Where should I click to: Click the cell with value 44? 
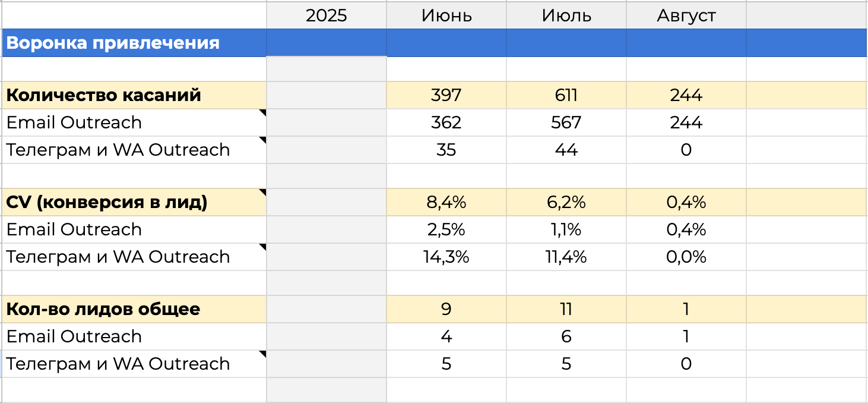tap(566, 150)
